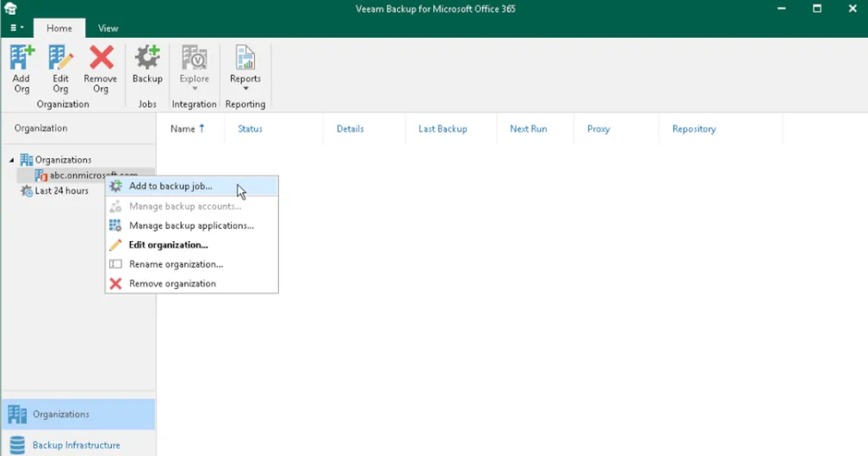This screenshot has width=868, height=456.
Task: Click the Backup Infrastructure database icon
Action: (x=18, y=446)
